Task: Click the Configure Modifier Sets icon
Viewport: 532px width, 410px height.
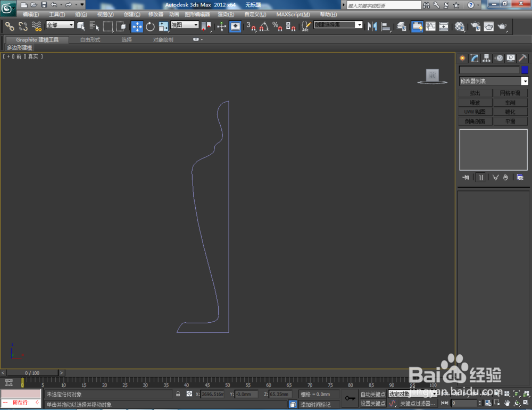Action: [x=520, y=177]
